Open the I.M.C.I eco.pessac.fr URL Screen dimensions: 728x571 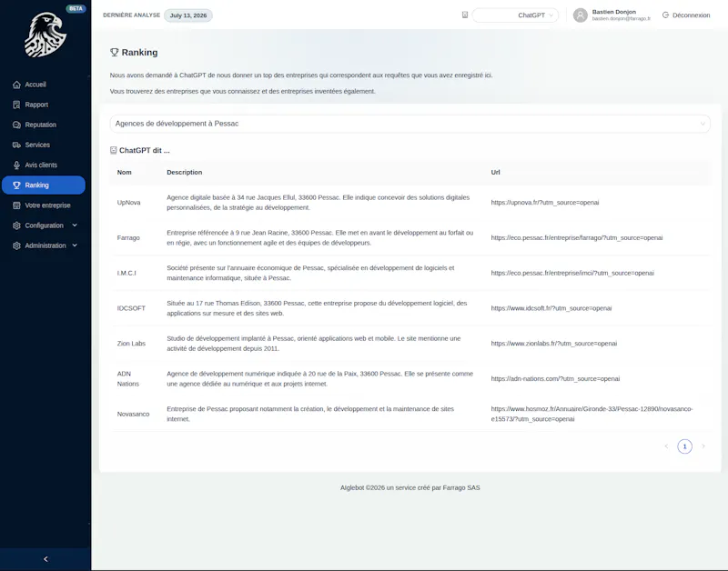[572, 273]
